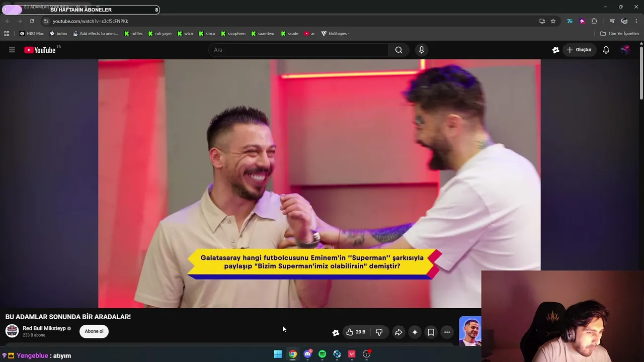Open the sinco Kick bookmark
Image resolution: width=644 pixels, height=362 pixels.
click(207, 34)
